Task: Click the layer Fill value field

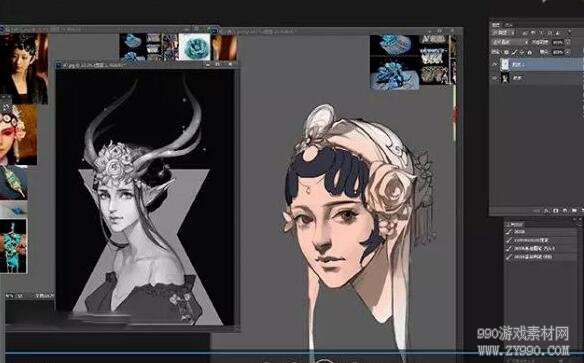Action: [558, 52]
